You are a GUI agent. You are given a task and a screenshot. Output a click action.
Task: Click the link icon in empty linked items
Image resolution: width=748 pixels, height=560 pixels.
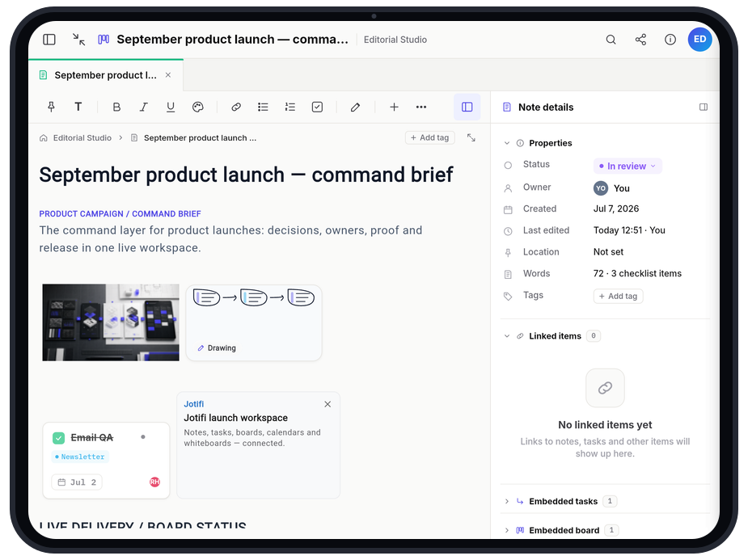[605, 388]
